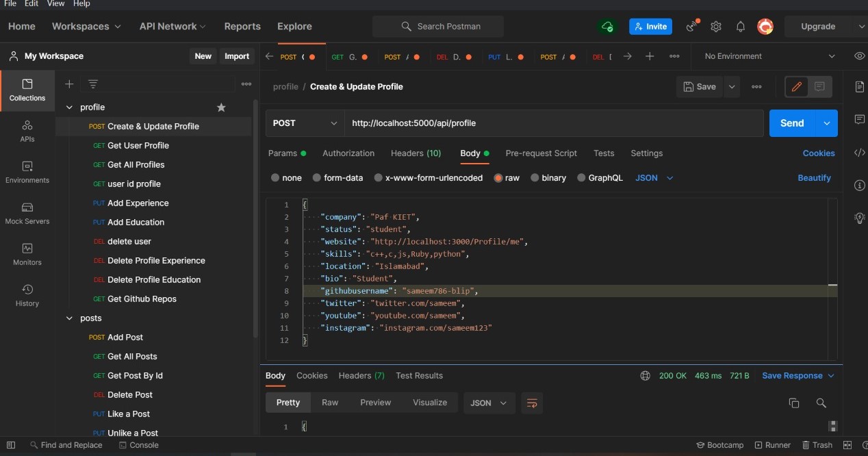The width and height of the screenshot is (868, 456).
Task: Select the GraphQL body type
Action: tap(600, 178)
